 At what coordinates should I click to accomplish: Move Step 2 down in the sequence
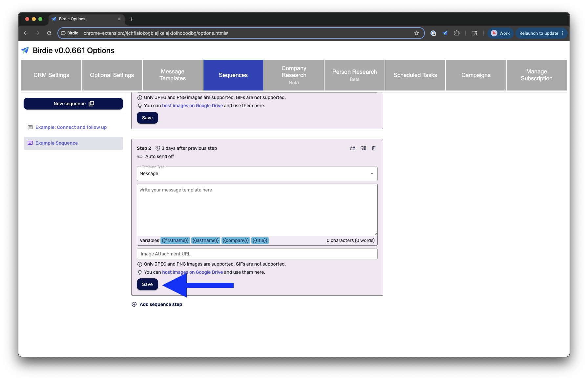click(363, 148)
